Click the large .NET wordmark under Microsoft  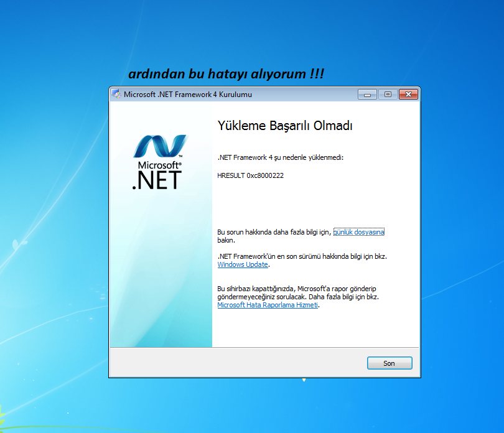click(157, 180)
